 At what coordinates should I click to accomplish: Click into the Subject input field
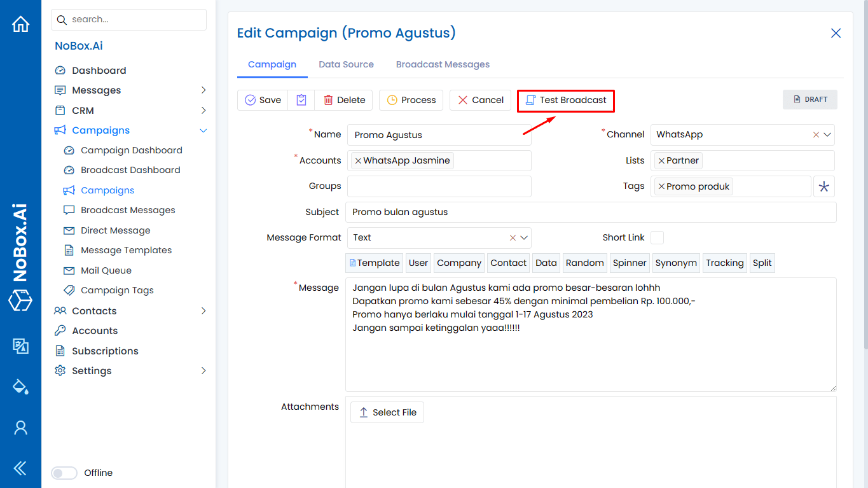point(590,212)
